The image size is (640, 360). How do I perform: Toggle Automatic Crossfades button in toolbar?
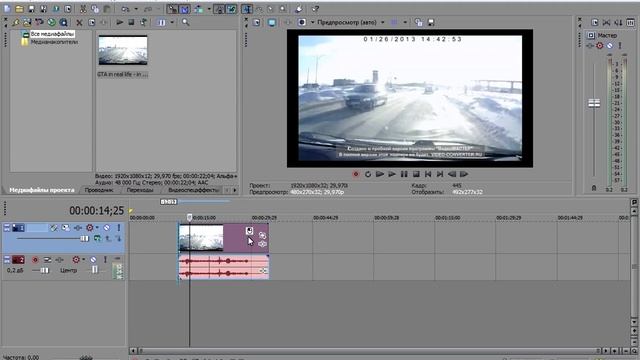click(x=184, y=9)
